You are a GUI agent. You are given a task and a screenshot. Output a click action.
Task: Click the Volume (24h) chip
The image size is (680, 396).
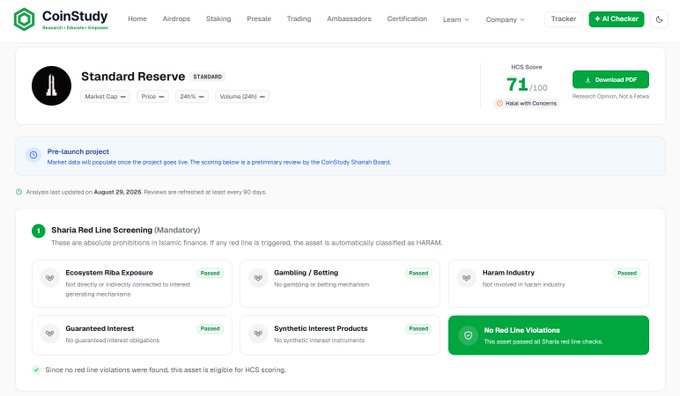click(x=242, y=96)
